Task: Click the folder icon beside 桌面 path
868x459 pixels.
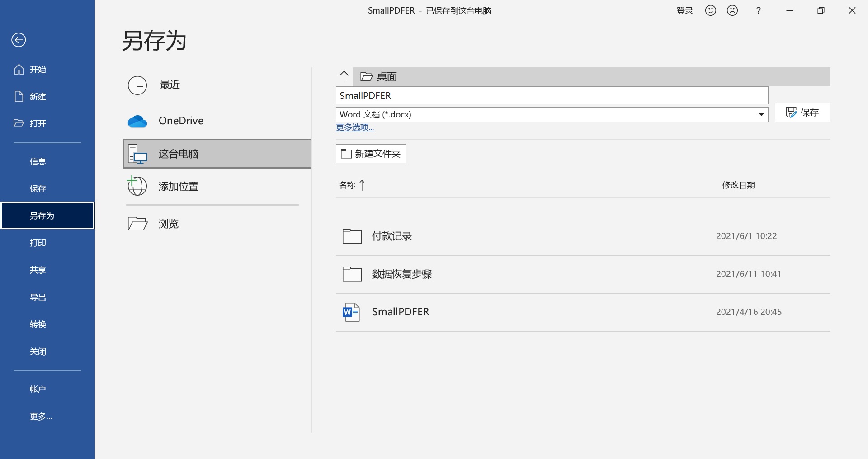Action: tap(366, 77)
